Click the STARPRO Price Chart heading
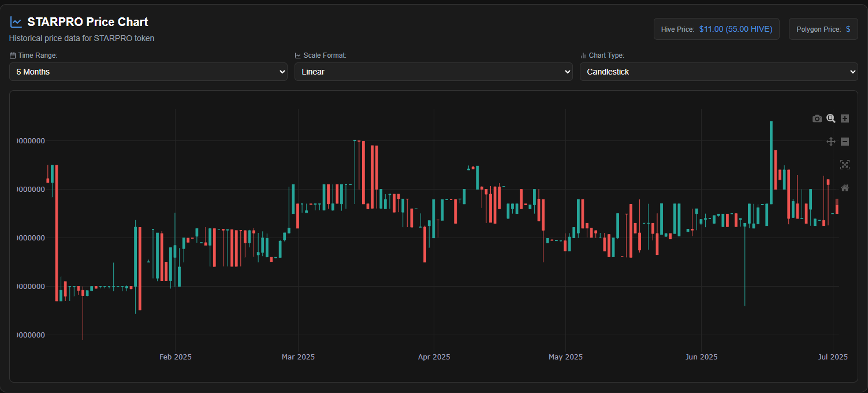The width and height of the screenshot is (868, 393). (x=88, y=22)
